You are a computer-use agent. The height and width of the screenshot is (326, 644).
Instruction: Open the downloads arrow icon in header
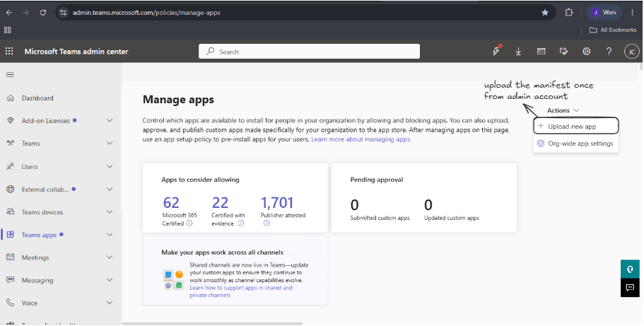(518, 52)
